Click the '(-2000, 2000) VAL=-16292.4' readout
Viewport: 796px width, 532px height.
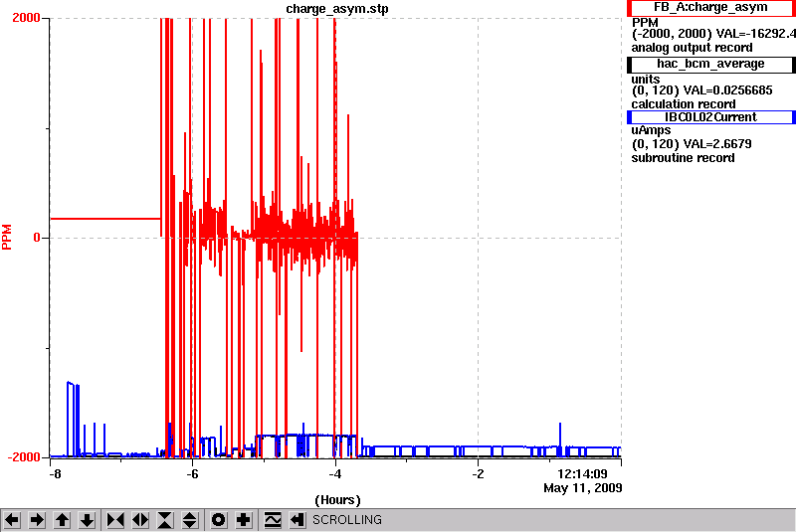click(713, 34)
